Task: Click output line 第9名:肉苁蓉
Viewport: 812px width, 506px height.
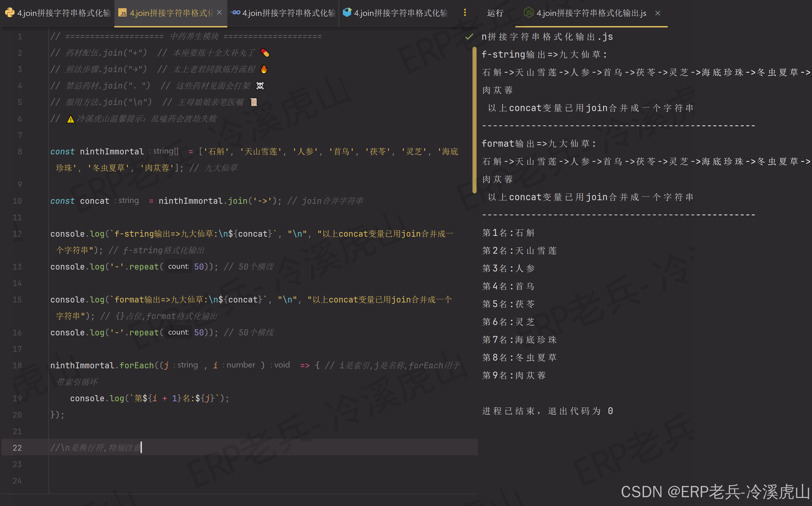Action: pos(514,375)
